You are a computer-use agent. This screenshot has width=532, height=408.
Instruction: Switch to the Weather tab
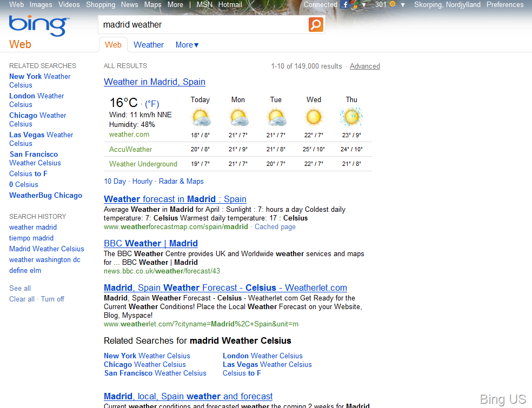[149, 45]
